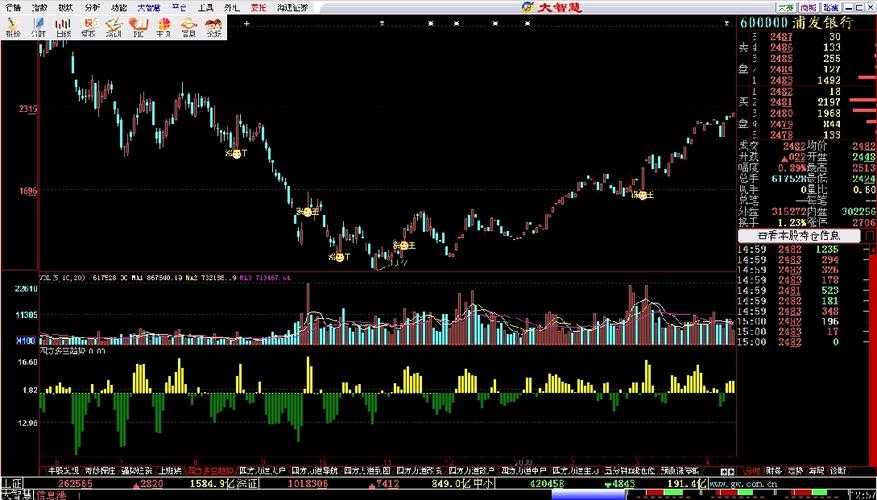The width and height of the screenshot is (877, 500).
Task: Click trade row with volume 523
Action: 789,291
